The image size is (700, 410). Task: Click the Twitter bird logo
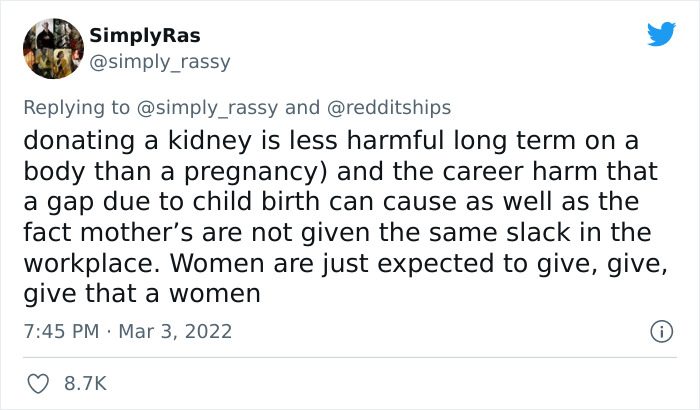(661, 35)
